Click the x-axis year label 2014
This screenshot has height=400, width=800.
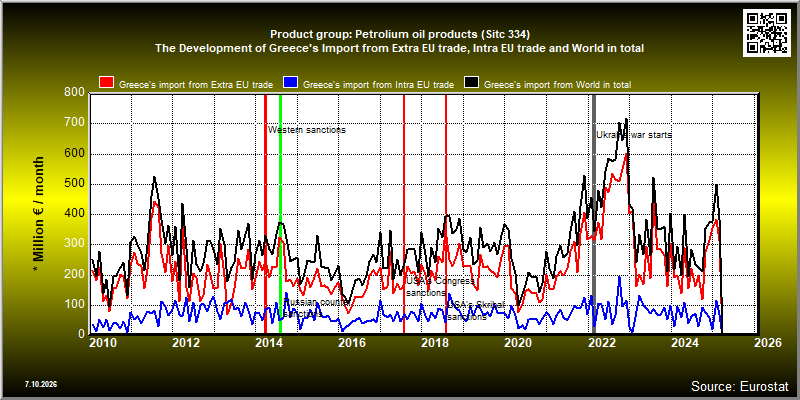coord(269,343)
